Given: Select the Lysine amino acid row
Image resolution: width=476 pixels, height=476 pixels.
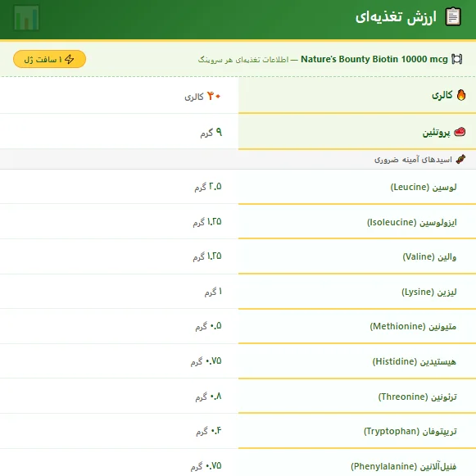Looking at the screenshot, I should (x=238, y=292).
